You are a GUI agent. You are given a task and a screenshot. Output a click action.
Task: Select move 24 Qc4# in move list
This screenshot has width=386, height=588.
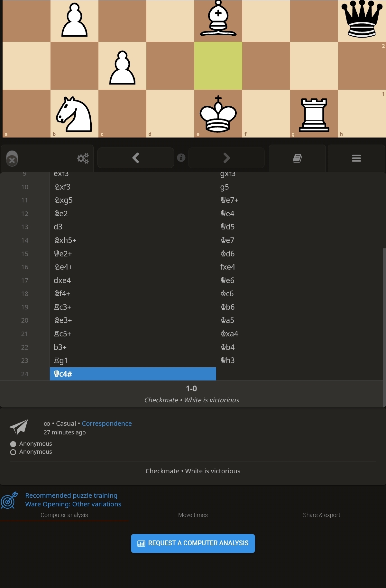(133, 374)
